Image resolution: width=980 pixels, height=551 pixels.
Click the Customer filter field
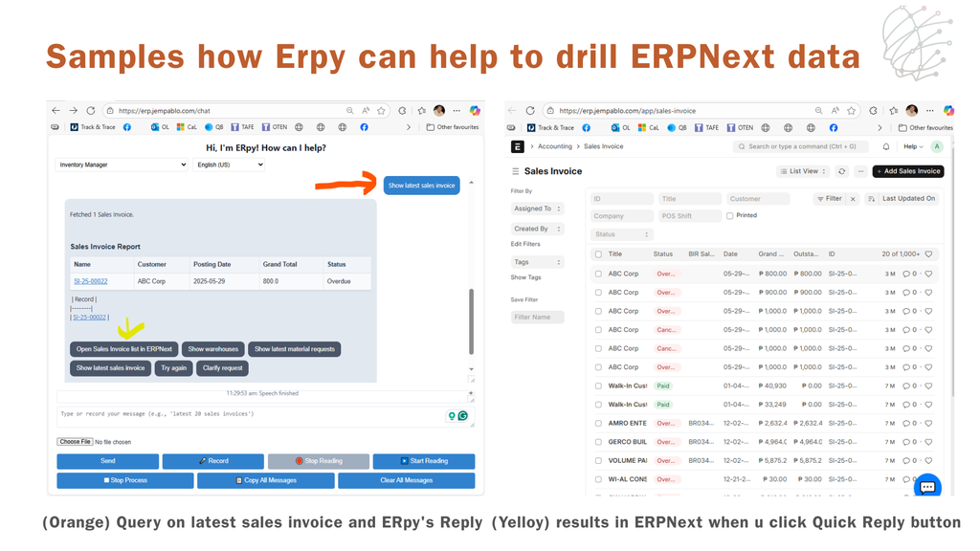point(757,199)
